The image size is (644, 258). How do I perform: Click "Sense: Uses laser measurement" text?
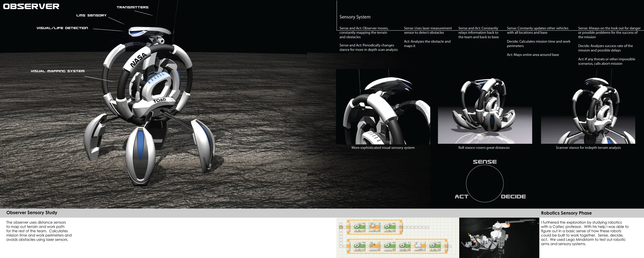pos(428,28)
